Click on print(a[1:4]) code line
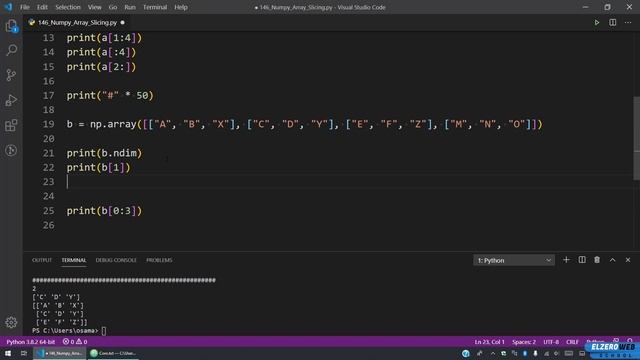The image size is (640, 360). [104, 38]
